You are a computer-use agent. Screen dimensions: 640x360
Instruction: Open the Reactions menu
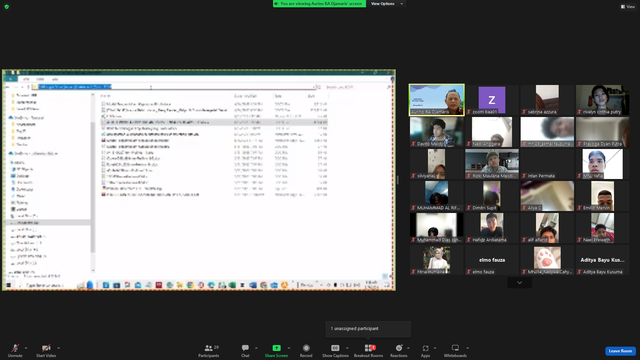(x=399, y=350)
